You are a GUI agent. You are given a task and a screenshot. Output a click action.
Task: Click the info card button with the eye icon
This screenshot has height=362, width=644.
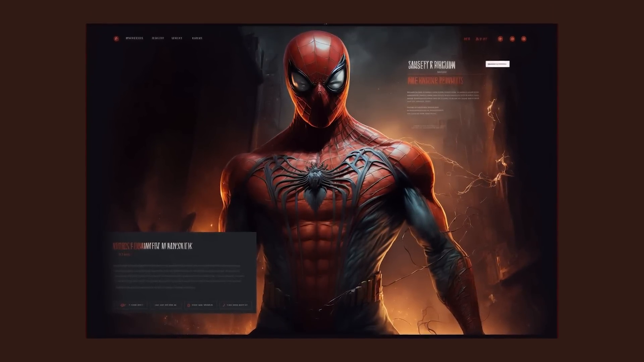point(130,305)
